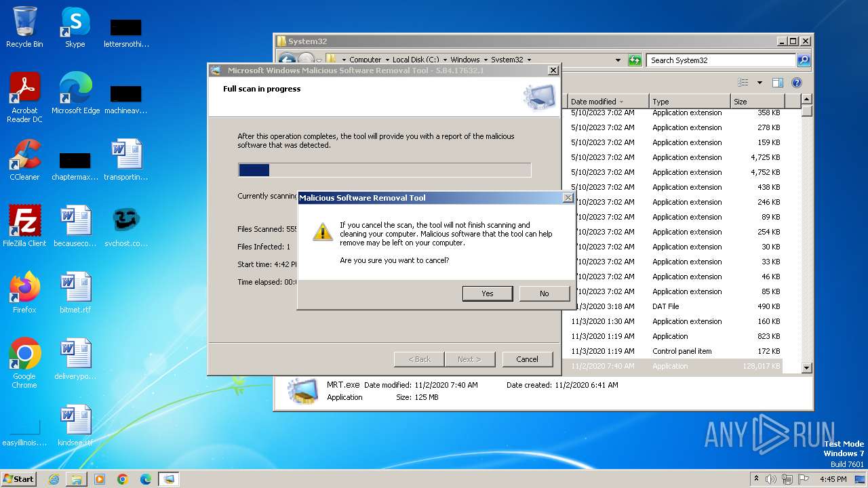Image resolution: width=868 pixels, height=488 pixels.
Task: Expand the Computer breadcrumb dropdown arrow
Action: pyautogui.click(x=387, y=60)
